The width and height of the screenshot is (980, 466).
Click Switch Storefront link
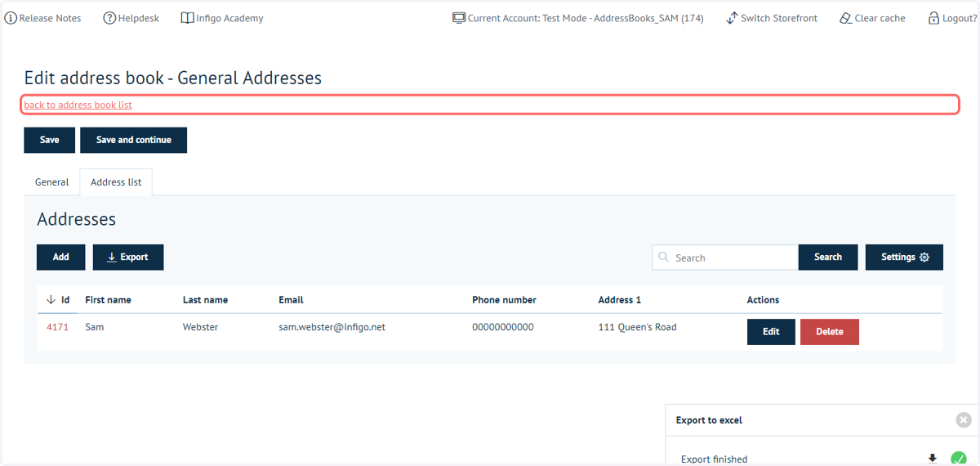click(x=772, y=18)
